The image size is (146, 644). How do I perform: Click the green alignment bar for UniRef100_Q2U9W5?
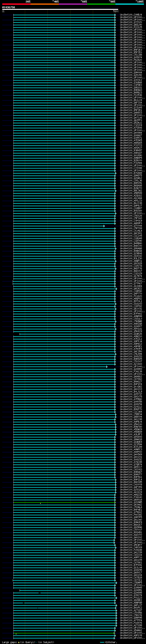(x=64, y=502)
